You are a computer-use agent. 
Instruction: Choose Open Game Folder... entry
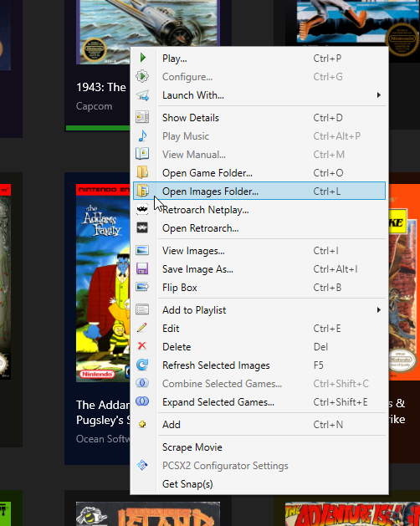(259, 173)
